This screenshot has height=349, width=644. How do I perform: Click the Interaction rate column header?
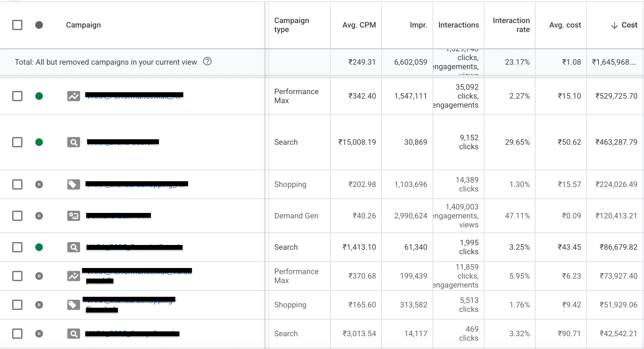[x=511, y=25]
